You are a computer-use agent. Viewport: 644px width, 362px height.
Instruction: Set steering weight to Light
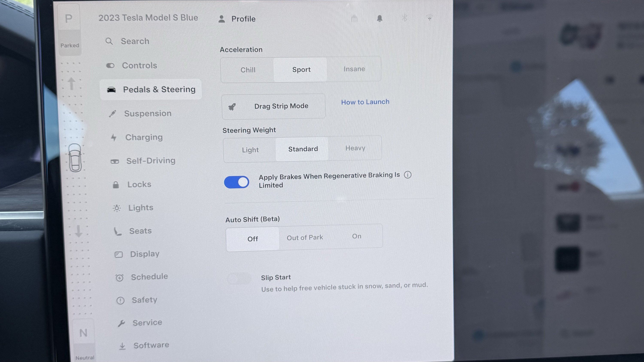click(x=250, y=150)
